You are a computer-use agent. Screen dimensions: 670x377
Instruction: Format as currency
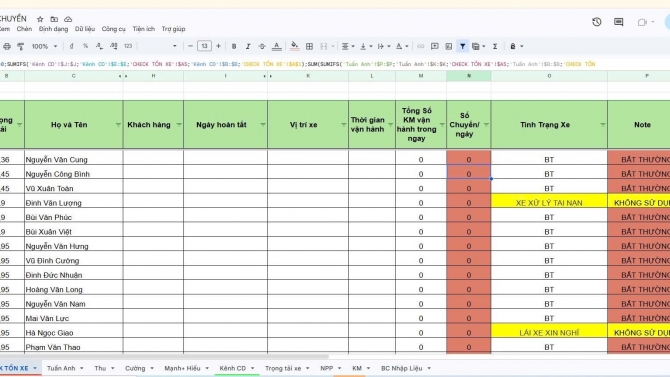pyautogui.click(x=71, y=46)
